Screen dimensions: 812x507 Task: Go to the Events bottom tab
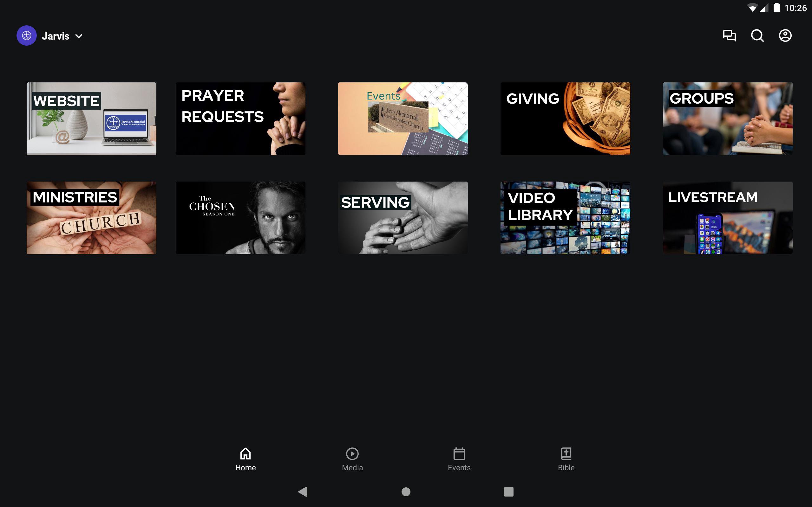click(x=459, y=459)
